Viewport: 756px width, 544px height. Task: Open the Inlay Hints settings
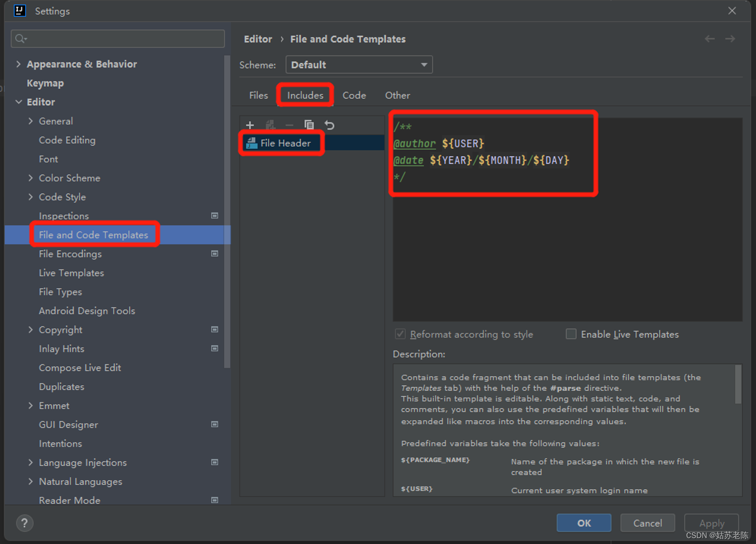62,349
